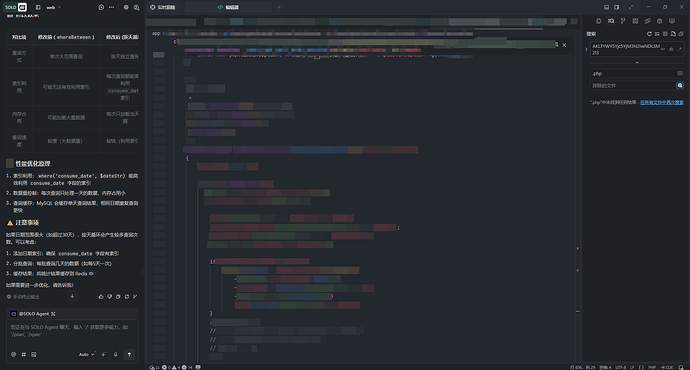The width and height of the screenshot is (690, 370).
Task: Click the search in all files link
Action: click(x=662, y=103)
